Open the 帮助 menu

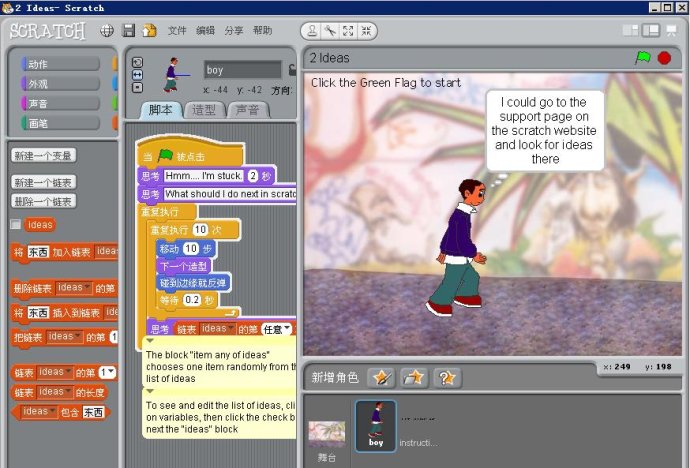262,30
